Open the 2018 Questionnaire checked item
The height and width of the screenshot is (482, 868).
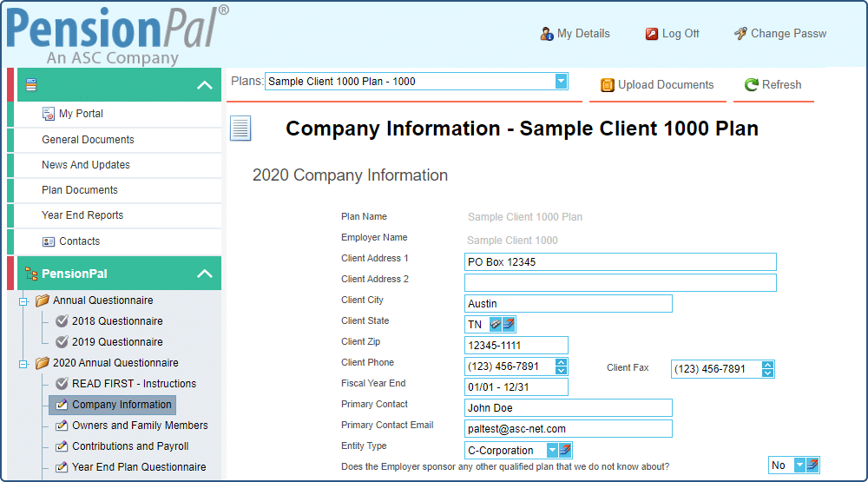click(117, 321)
